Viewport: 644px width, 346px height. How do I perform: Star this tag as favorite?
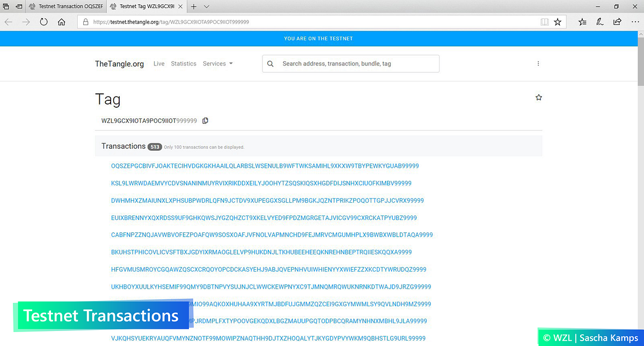pos(539,98)
